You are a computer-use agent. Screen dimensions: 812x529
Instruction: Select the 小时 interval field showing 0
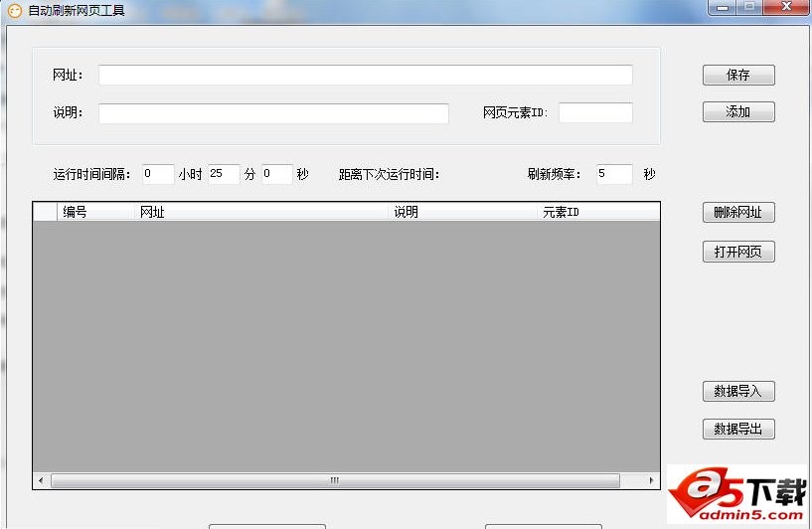pos(158,174)
